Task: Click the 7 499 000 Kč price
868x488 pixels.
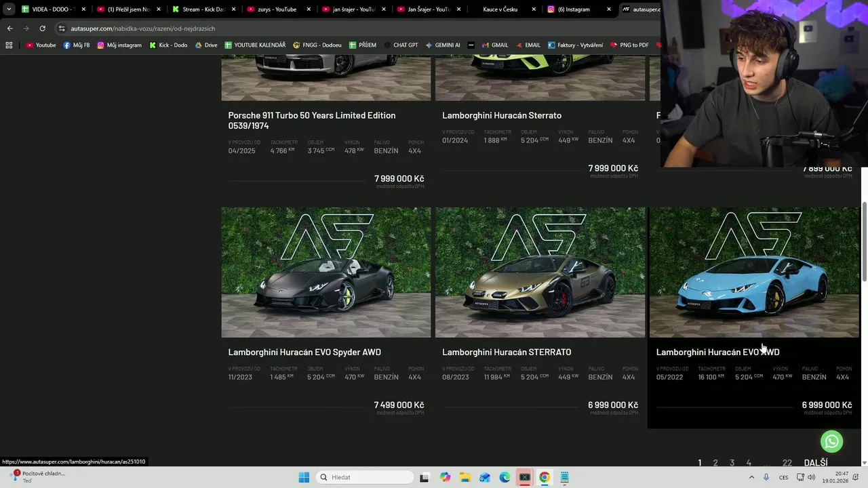Action: click(399, 405)
